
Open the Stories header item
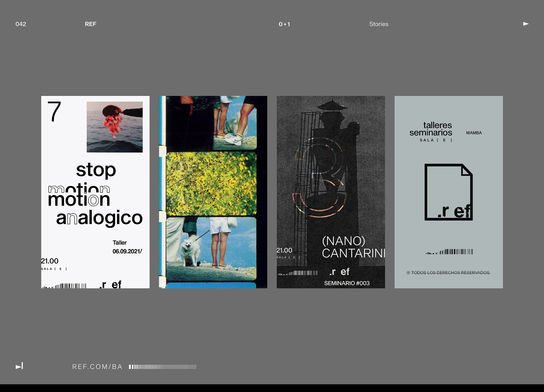pyautogui.click(x=379, y=24)
